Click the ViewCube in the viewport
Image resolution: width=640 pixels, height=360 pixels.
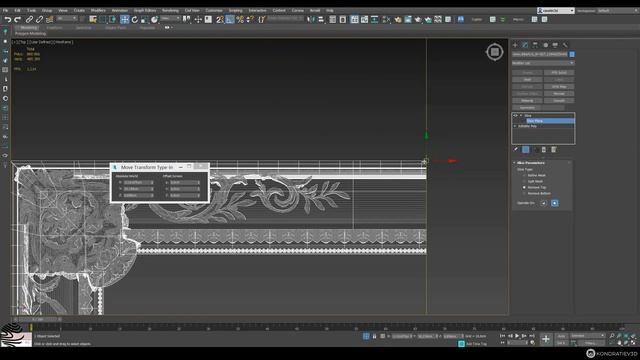[495, 52]
